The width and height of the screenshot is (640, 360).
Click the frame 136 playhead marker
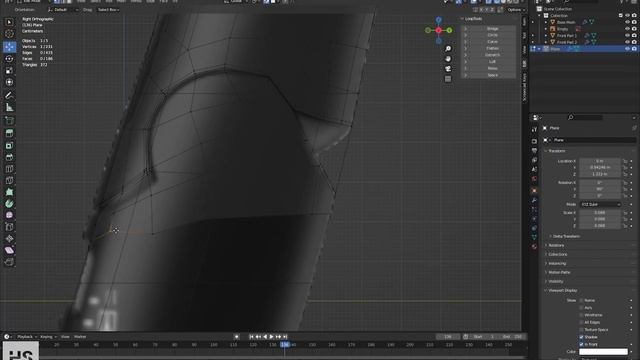coord(284,345)
